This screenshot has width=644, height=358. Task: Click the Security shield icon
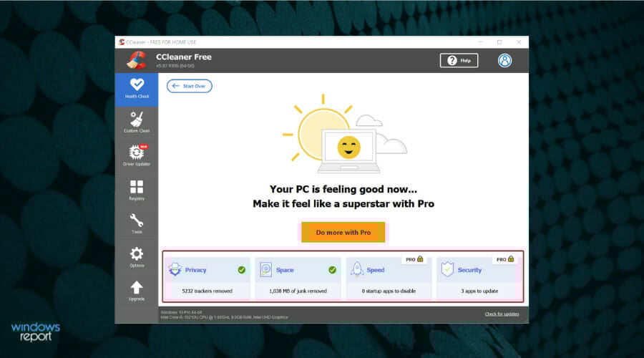(x=447, y=270)
